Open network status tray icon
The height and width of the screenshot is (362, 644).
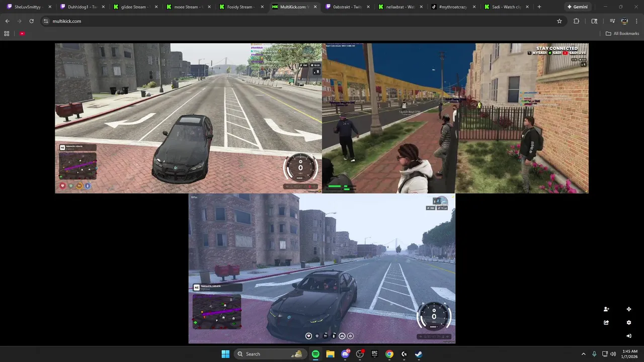(x=604, y=354)
